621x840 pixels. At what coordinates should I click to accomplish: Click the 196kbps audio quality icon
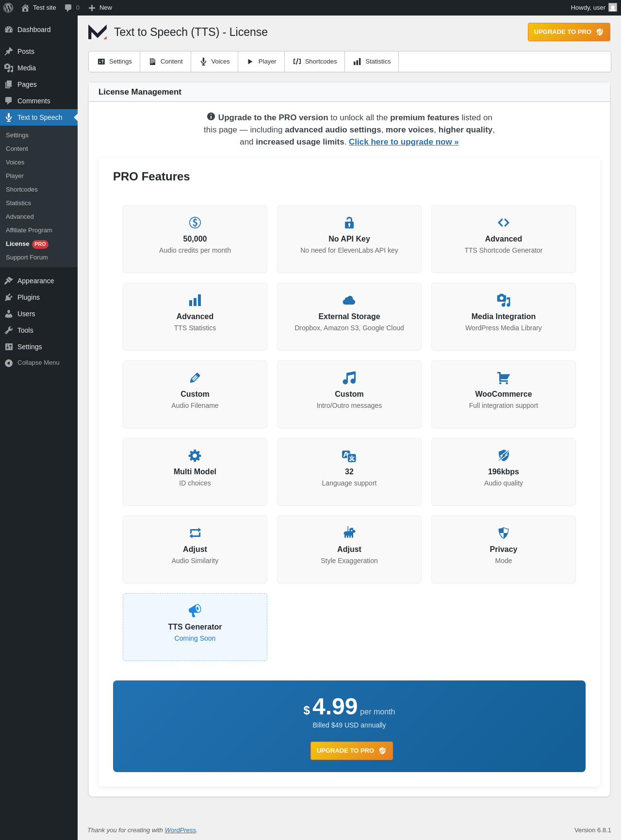pyautogui.click(x=504, y=455)
